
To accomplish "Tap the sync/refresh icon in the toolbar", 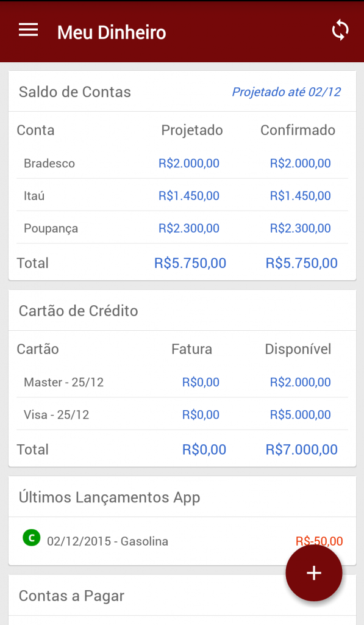I will click(340, 30).
